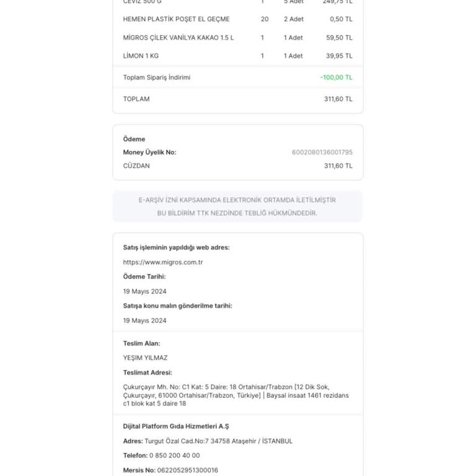Click HEMEN PLASTİK POŞET EL GEÇME item
This screenshot has height=476, width=476.
point(176,19)
